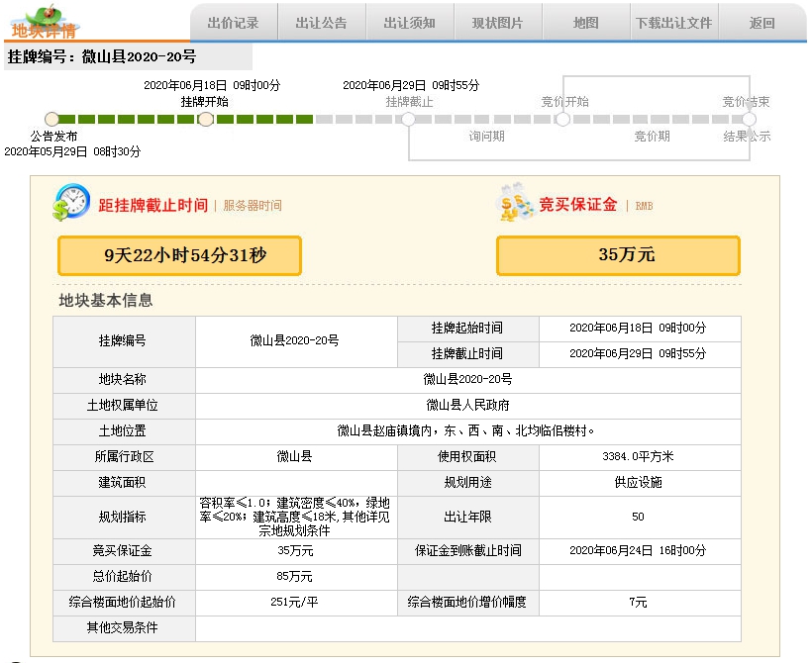Image resolution: width=812 pixels, height=663 pixels.
Task: Click the countdown box 9天22小时54分31秒
Action: 179,255
